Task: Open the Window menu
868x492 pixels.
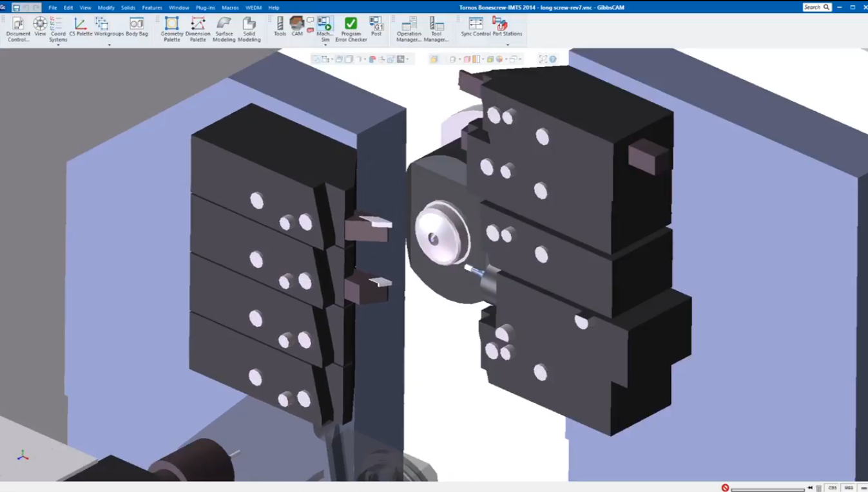Action: pyautogui.click(x=179, y=8)
